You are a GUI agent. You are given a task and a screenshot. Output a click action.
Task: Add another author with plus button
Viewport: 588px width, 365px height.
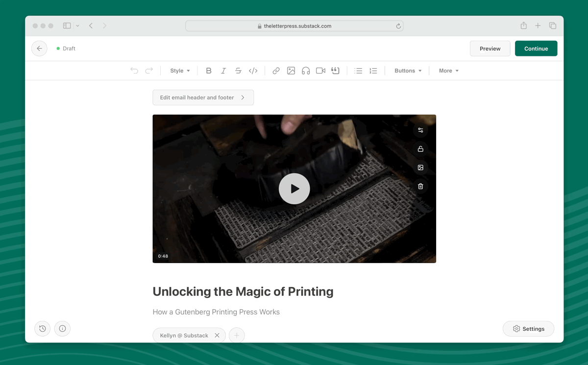click(x=237, y=336)
